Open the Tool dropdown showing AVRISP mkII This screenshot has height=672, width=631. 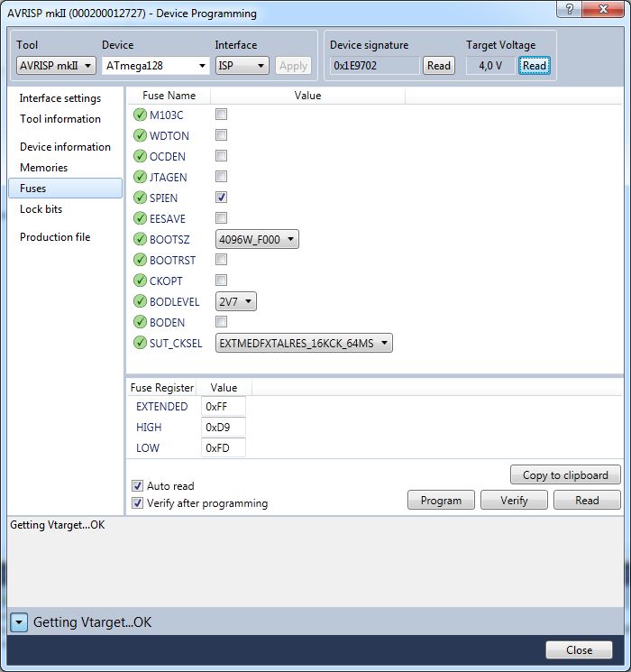click(56, 66)
